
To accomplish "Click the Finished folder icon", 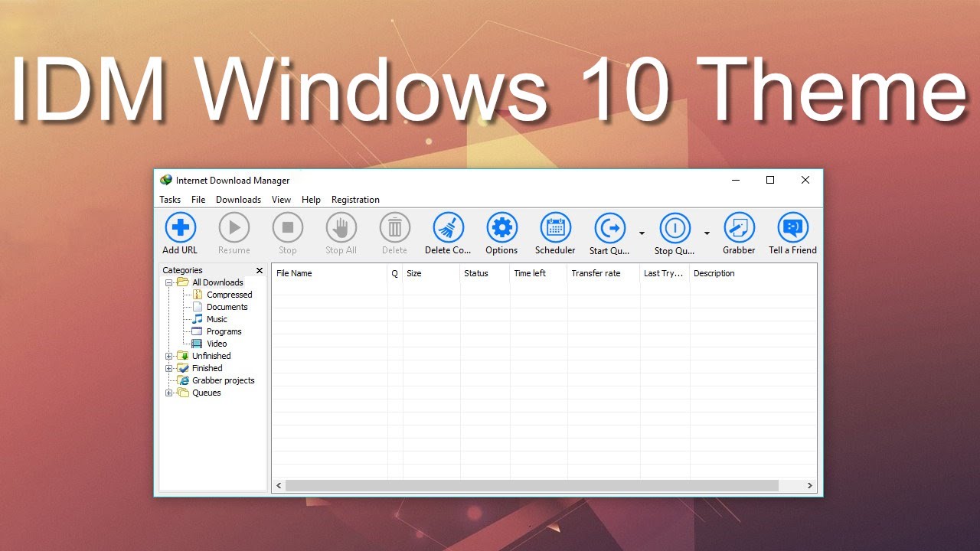I will [183, 368].
